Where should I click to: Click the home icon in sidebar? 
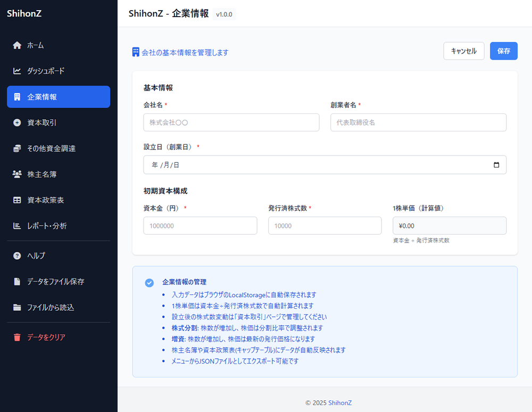(17, 45)
